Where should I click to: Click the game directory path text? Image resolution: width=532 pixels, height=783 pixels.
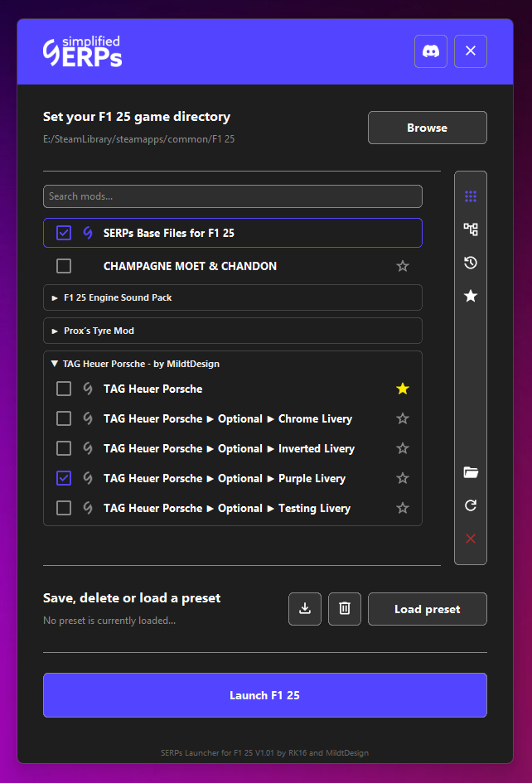pyautogui.click(x=139, y=139)
